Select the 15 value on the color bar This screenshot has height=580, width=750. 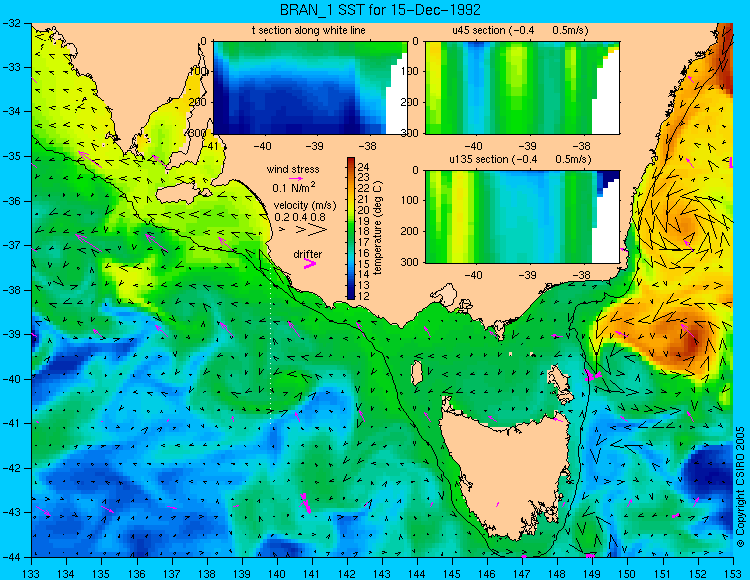point(364,264)
